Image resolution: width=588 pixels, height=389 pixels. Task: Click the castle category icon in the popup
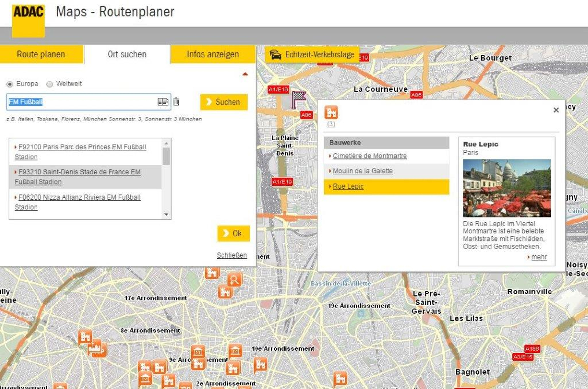pos(331,112)
